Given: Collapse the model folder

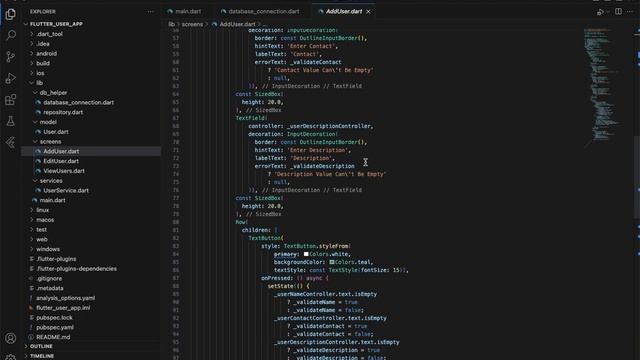Looking at the screenshot, I should (48, 122).
